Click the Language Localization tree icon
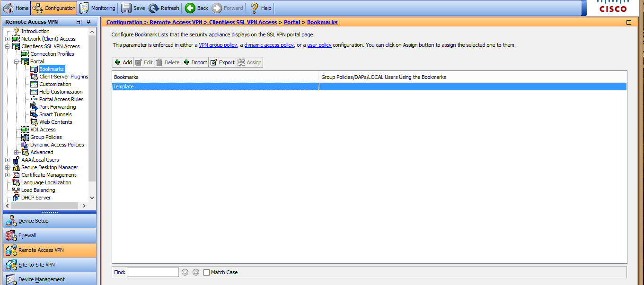Viewport: 644px width, 285px height. (16, 182)
